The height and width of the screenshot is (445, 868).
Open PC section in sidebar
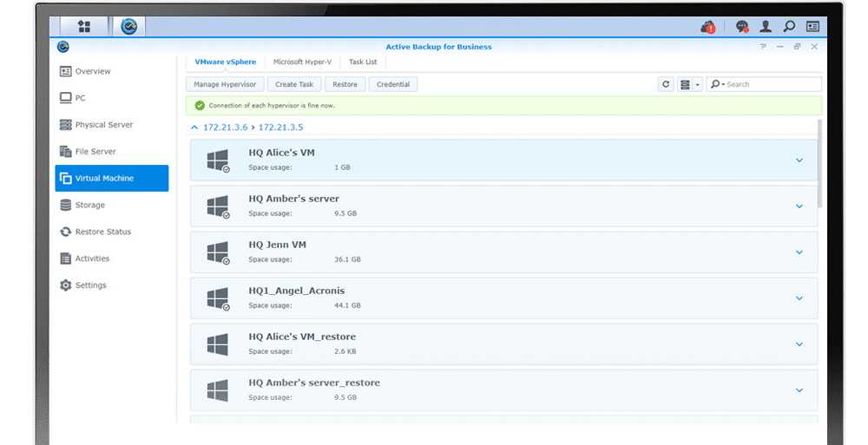pyautogui.click(x=112, y=98)
